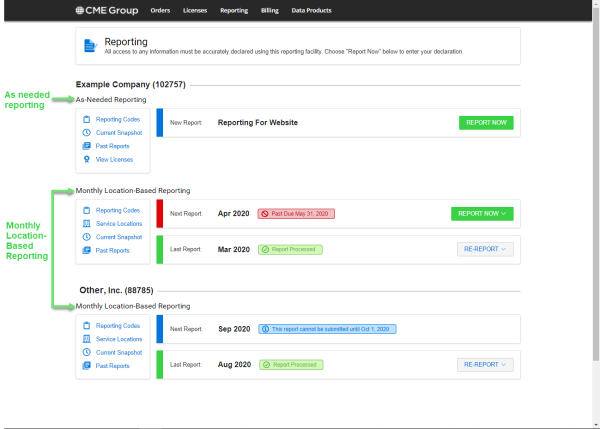Click the Past Due May 31, 2020 badge
This screenshot has width=600, height=429.
[295, 214]
